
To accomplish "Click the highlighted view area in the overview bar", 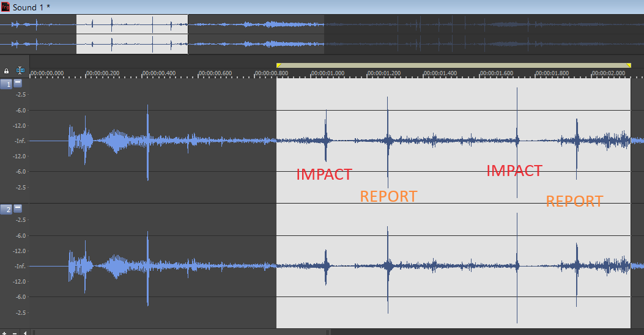I will tap(132, 34).
